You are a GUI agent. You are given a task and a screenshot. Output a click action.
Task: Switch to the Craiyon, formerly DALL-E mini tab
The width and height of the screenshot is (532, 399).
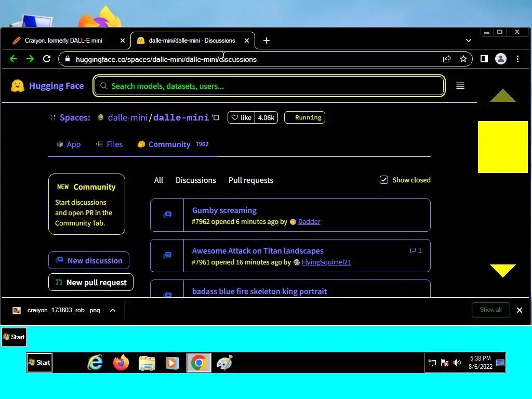click(x=63, y=41)
